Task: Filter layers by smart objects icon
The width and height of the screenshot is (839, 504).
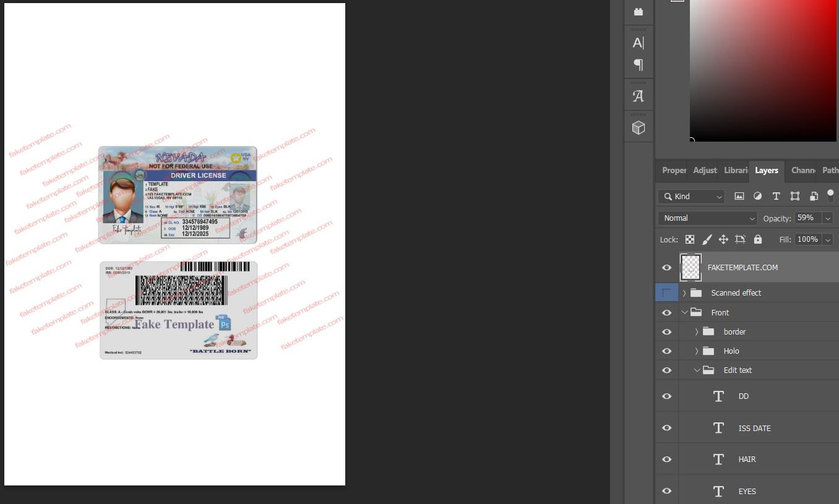Action: point(814,196)
